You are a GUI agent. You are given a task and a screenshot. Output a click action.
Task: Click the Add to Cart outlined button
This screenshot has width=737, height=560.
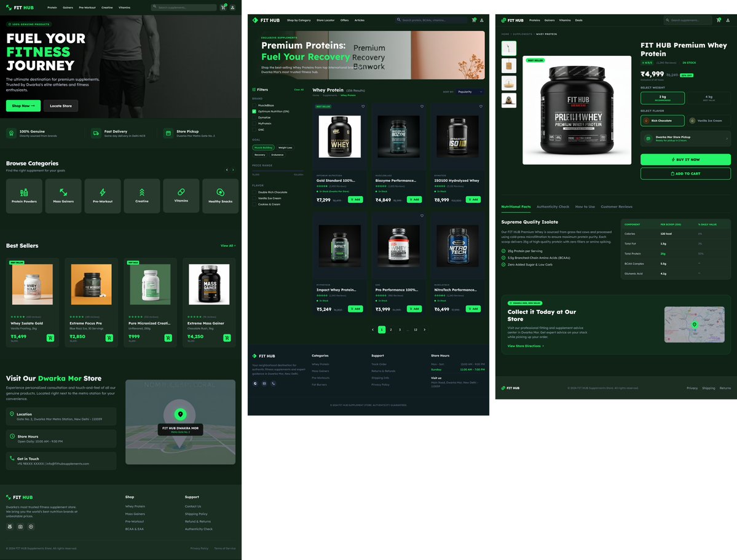(x=685, y=173)
